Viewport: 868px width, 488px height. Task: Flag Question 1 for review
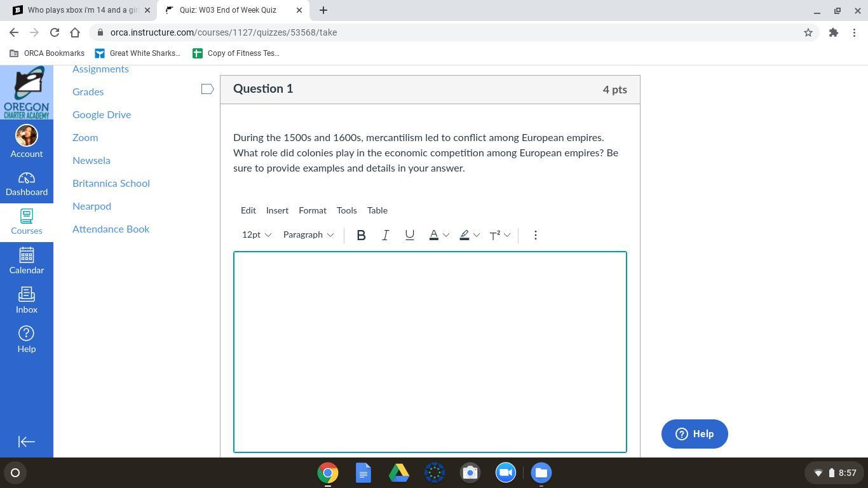(x=207, y=89)
